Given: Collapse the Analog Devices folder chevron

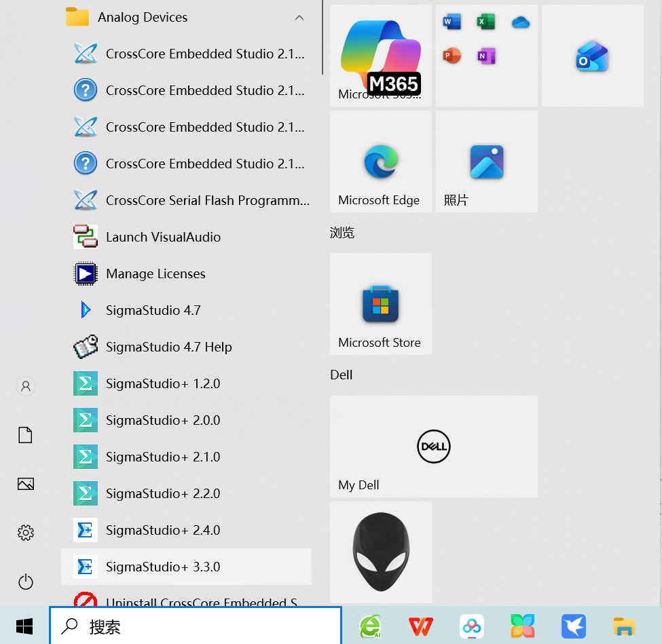Looking at the screenshot, I should click(299, 17).
